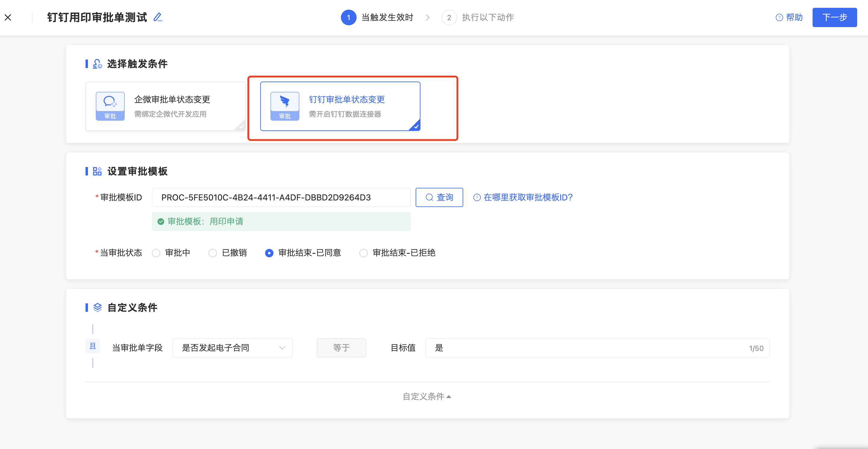Select the 企微审批单状态变更 trigger card

coord(165,106)
